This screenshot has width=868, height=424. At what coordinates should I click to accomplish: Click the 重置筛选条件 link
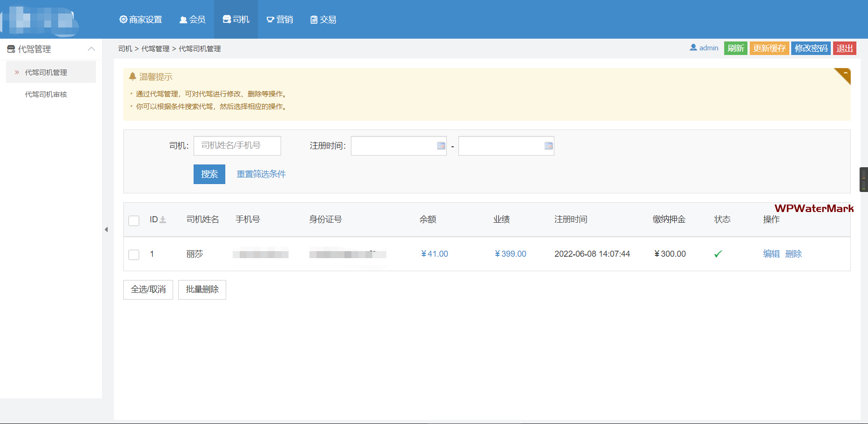tap(261, 174)
